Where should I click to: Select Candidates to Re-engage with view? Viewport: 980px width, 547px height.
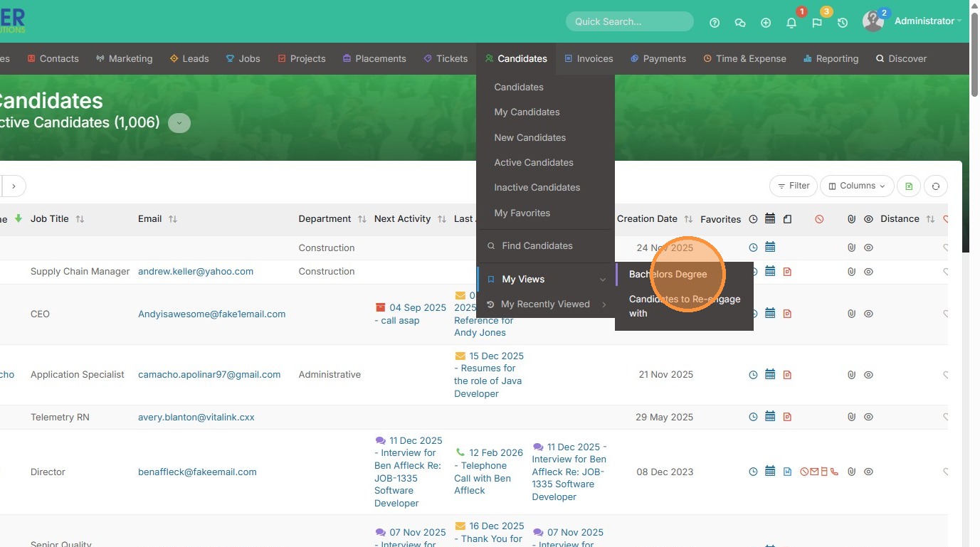coord(685,306)
